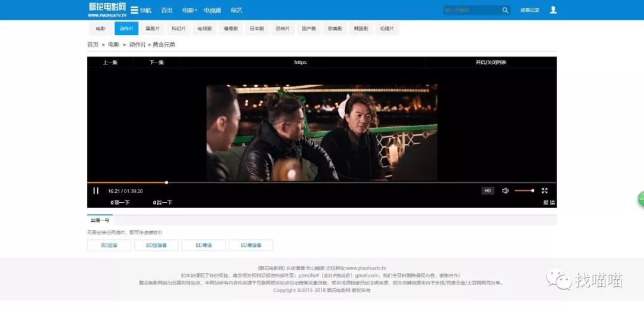Select the 伦理片 category tab
Screen dimensions: 644x309
[x=387, y=29]
